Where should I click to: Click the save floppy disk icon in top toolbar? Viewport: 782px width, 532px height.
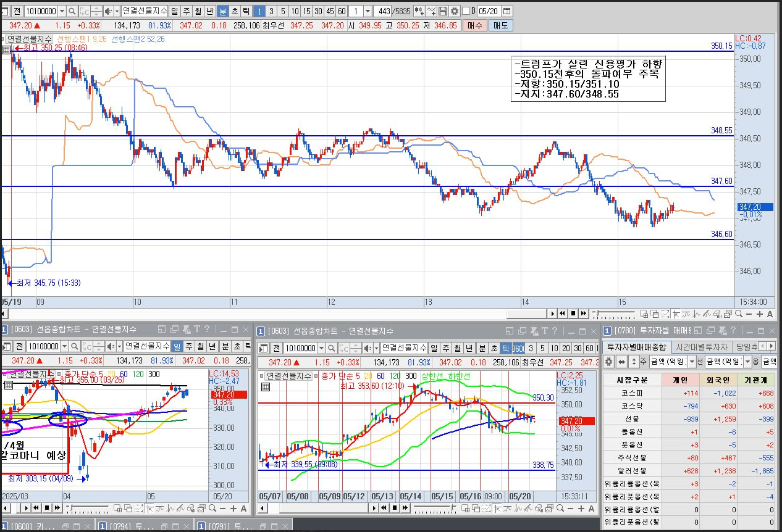pyautogui.click(x=443, y=11)
